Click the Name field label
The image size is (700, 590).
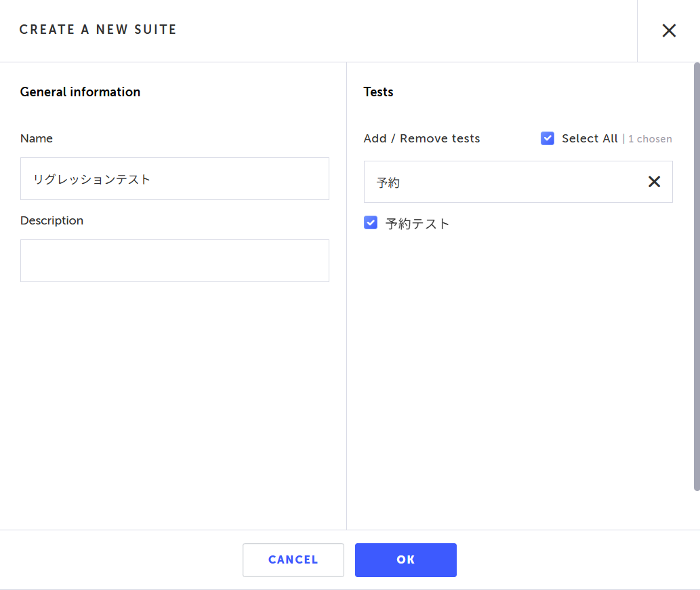[x=37, y=138]
